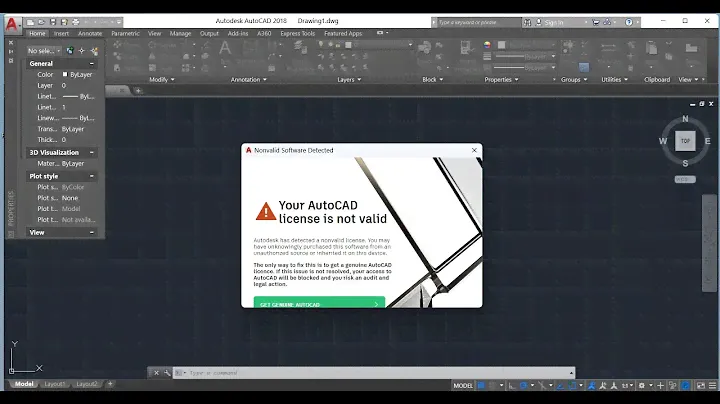Image resolution: width=720 pixels, height=404 pixels.
Task: Open the Annotate ribbon tab
Action: [x=90, y=33]
